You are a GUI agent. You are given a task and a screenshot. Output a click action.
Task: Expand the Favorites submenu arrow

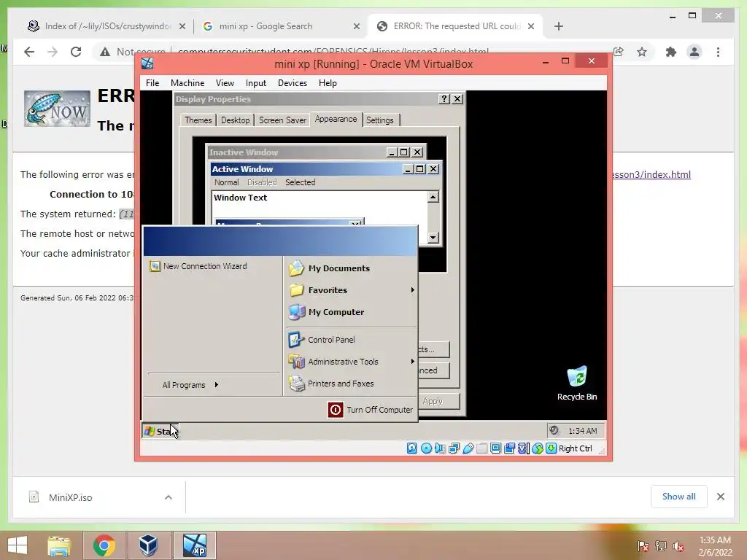tap(413, 290)
